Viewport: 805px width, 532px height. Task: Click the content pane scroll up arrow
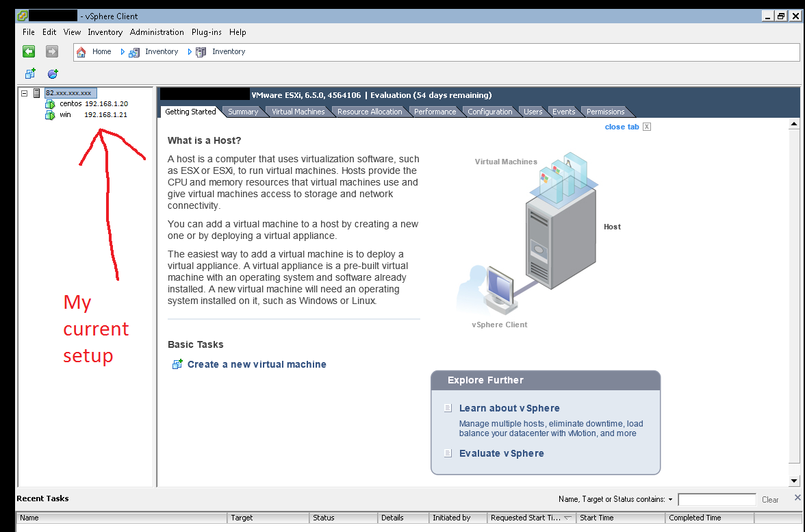(x=794, y=124)
